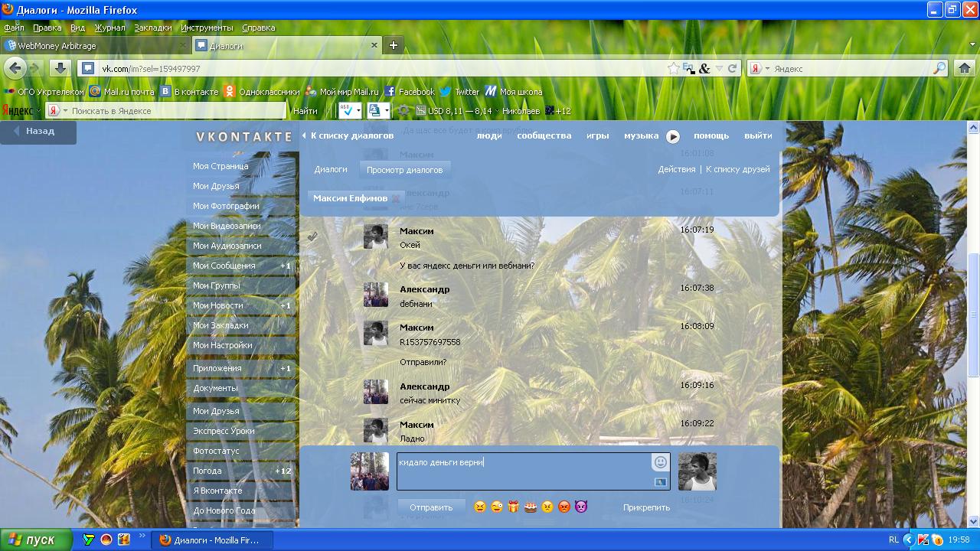The width and height of the screenshot is (980, 551).
Task: Click the Назад button on the page
Action: click(38, 132)
